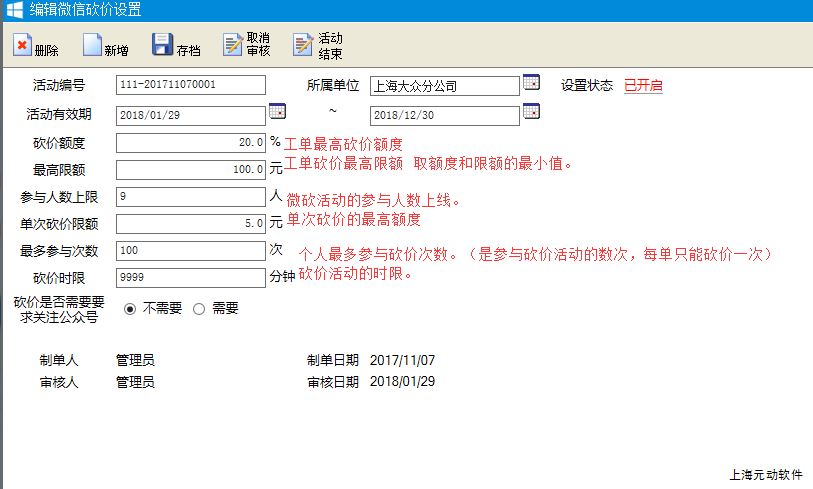Click the Windows logo icon in title bar
This screenshot has width=813, height=489.
click(14, 10)
